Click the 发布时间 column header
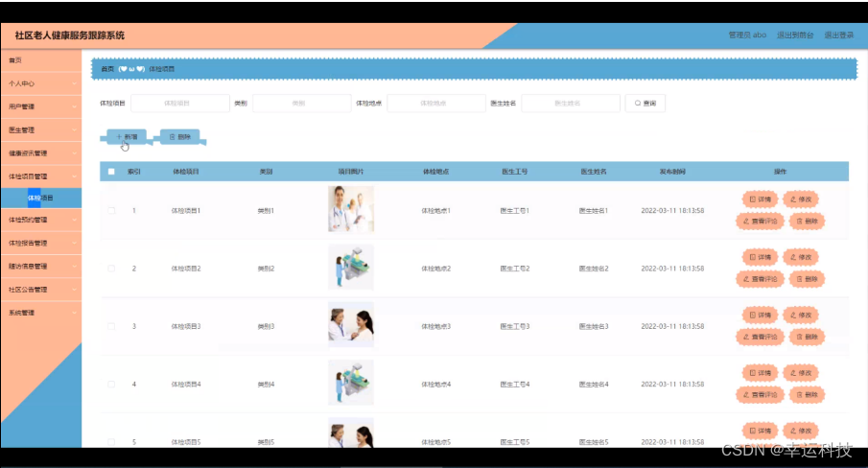868x468 pixels. [672, 172]
